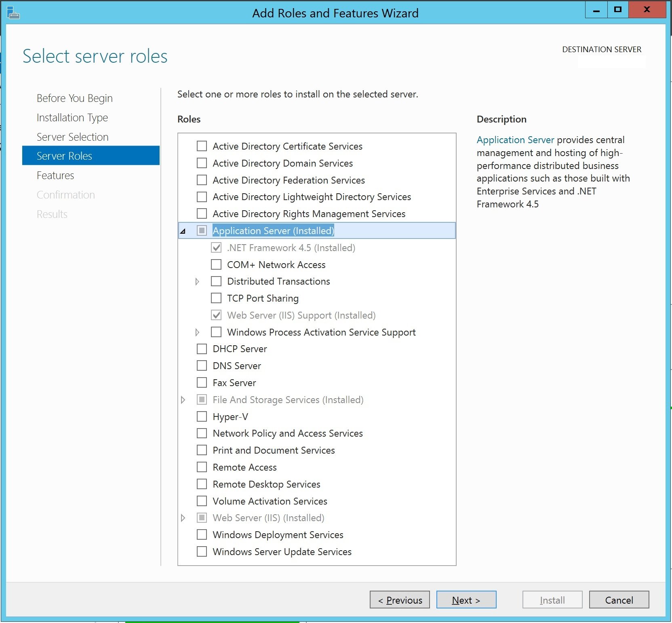Screen dimensions: 672x623
Task: Expand File And Storage Services node
Action: (x=183, y=400)
